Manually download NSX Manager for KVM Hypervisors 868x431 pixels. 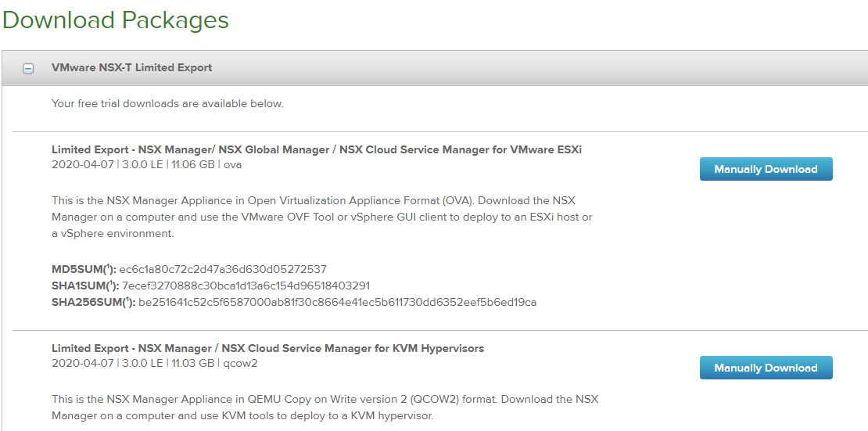(x=766, y=368)
